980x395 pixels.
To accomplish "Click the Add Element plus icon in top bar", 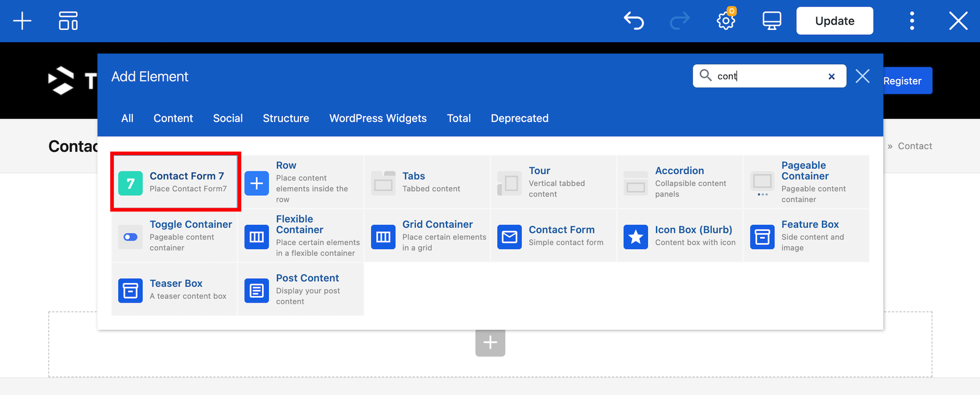I will click(22, 21).
